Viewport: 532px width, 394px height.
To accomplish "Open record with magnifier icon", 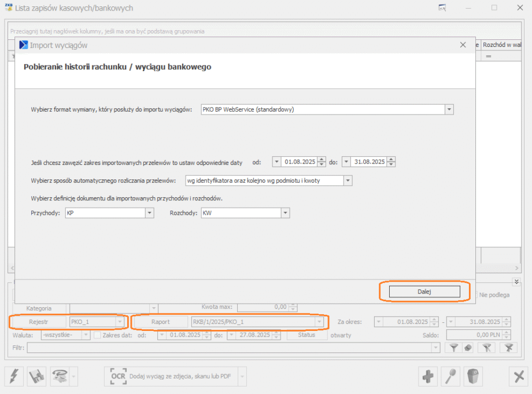I will pyautogui.click(x=450, y=376).
